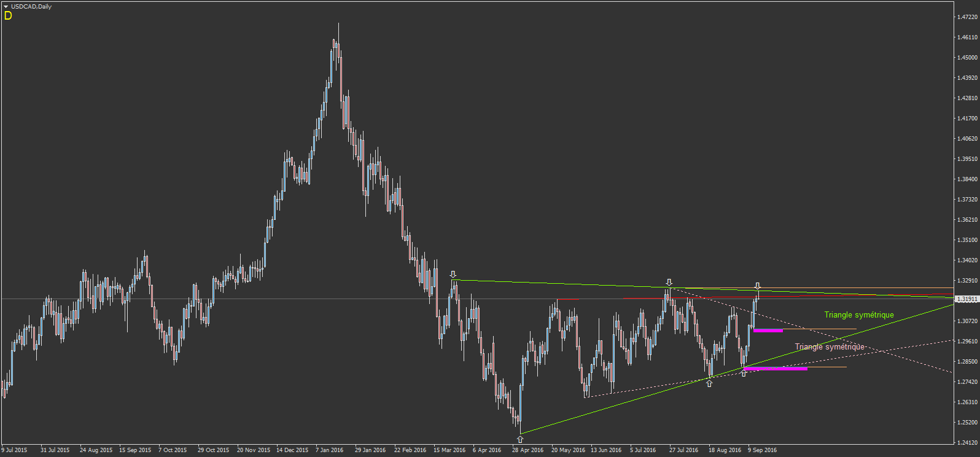Click the 13 Jun 2016 date label
This screenshot has height=457, width=980.
606,450
